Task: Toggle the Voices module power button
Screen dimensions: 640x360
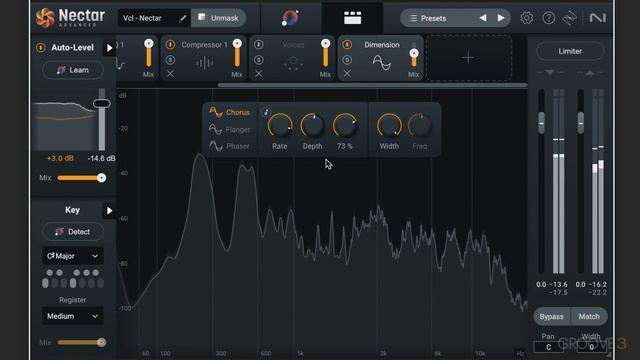Action: pyautogui.click(x=259, y=44)
